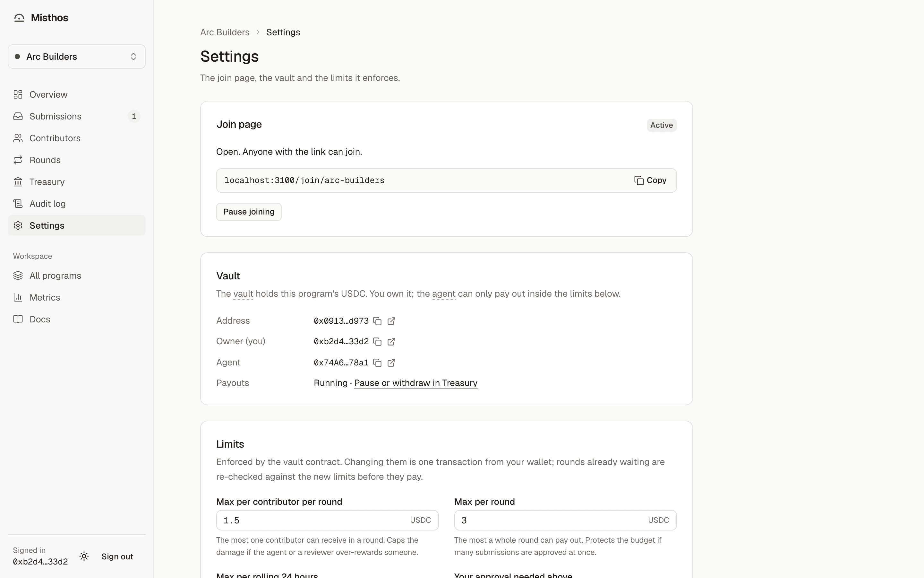Click the Docs book icon
The image size is (924, 578).
(x=18, y=319)
